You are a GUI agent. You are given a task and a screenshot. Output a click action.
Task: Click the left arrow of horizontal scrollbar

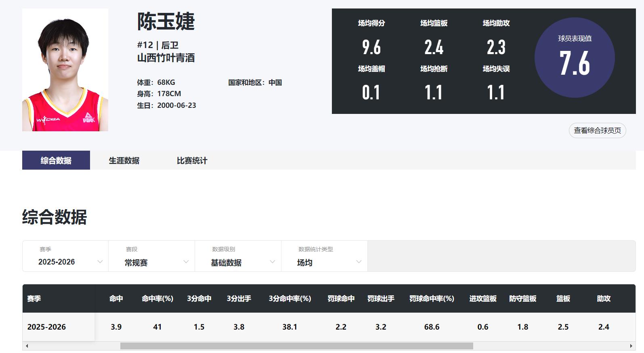click(x=27, y=346)
